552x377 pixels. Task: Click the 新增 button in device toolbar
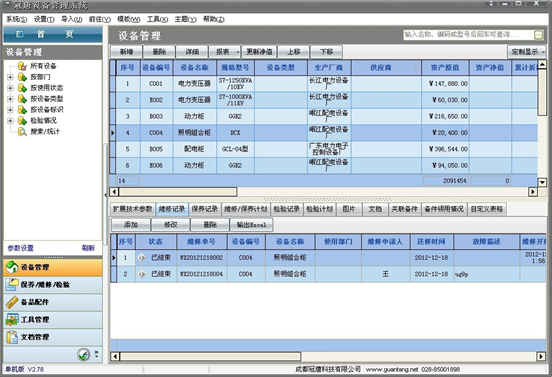pos(126,52)
